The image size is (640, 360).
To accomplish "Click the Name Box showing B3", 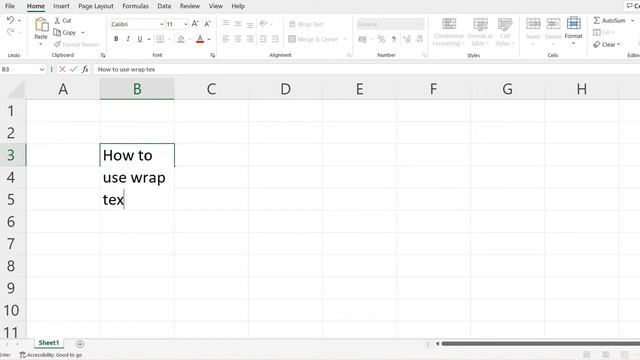I will tap(20, 69).
